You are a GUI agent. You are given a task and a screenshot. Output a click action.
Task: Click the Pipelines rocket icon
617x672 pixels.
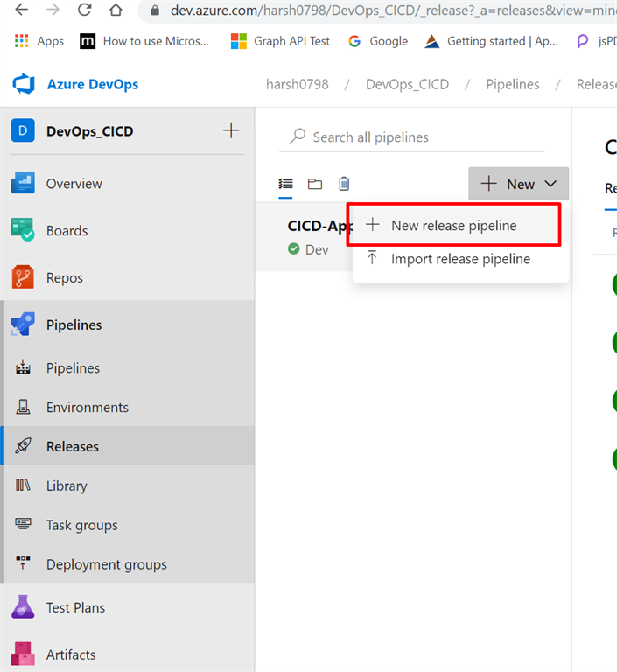(23, 324)
